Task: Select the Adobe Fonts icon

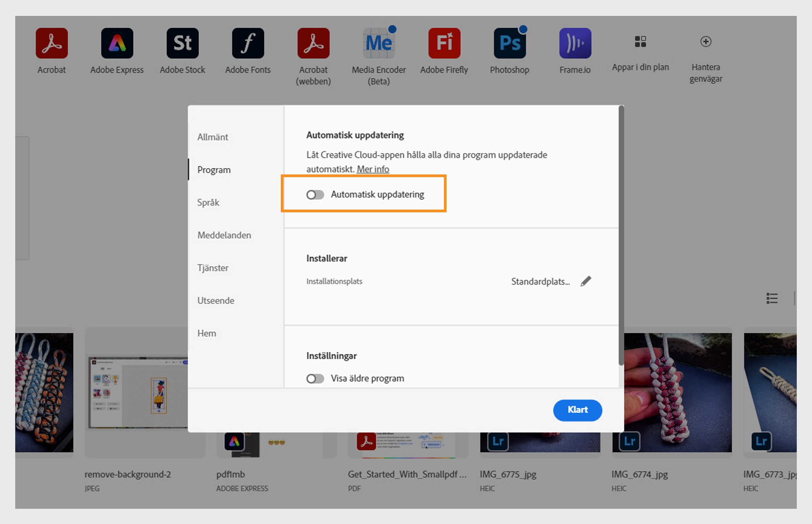Action: click(248, 43)
